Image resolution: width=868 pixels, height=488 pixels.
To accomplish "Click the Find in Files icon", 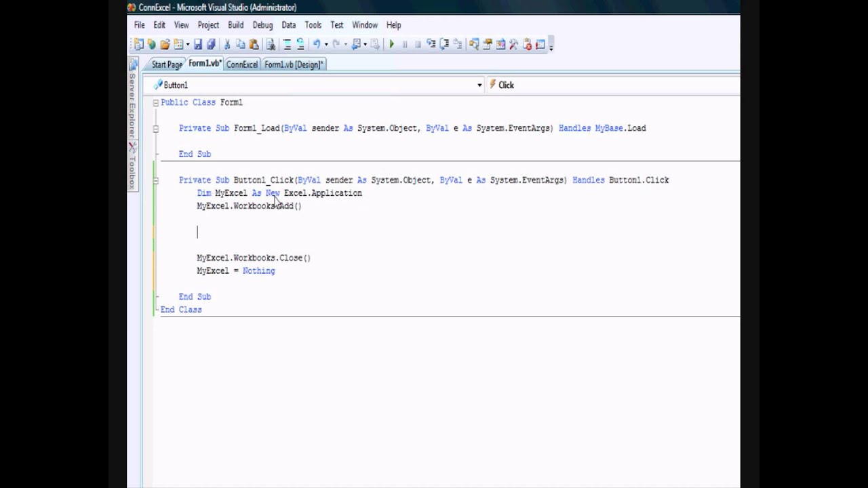I will tap(271, 45).
